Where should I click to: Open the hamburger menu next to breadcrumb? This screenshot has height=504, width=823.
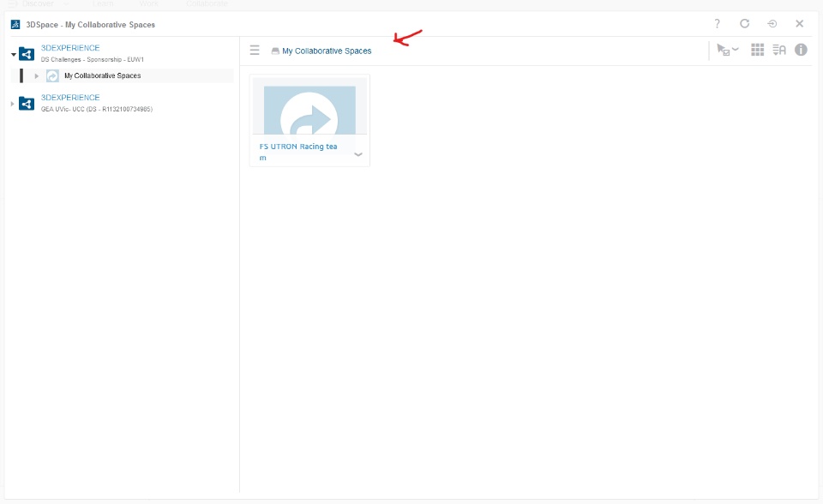click(x=255, y=51)
